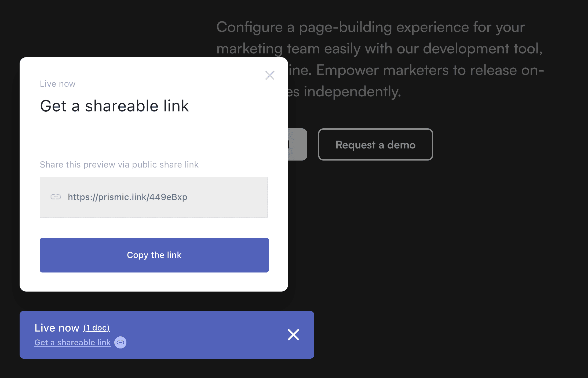Click the Get a shareable link heading
Viewport: 588px width, 378px height.
tap(114, 106)
